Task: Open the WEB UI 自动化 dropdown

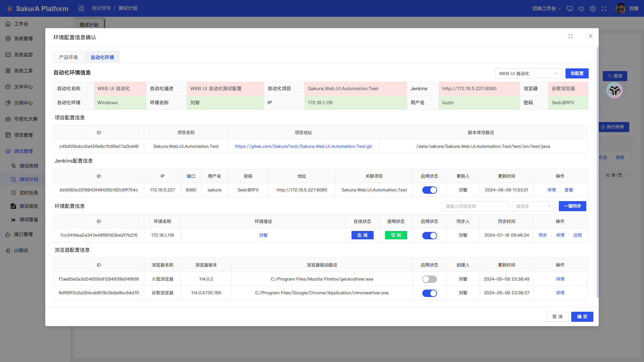Action: coord(528,73)
